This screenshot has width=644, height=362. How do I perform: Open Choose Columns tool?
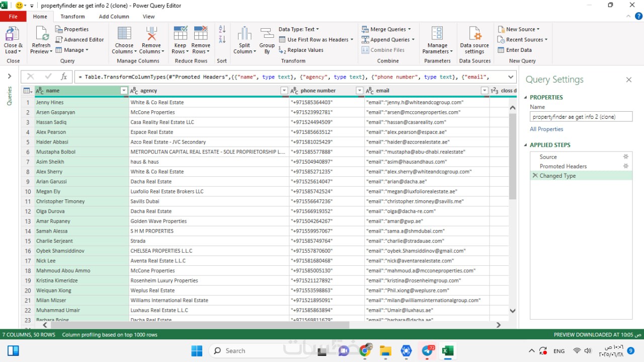pos(124,34)
